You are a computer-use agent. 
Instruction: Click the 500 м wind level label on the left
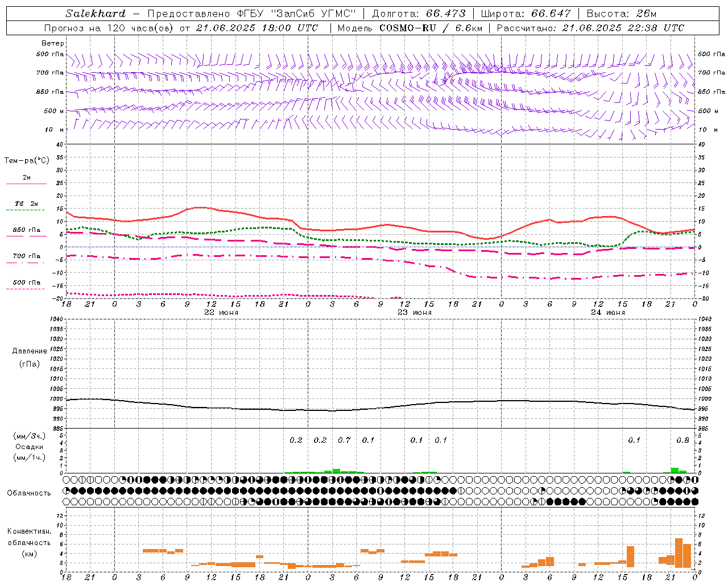coord(54,111)
